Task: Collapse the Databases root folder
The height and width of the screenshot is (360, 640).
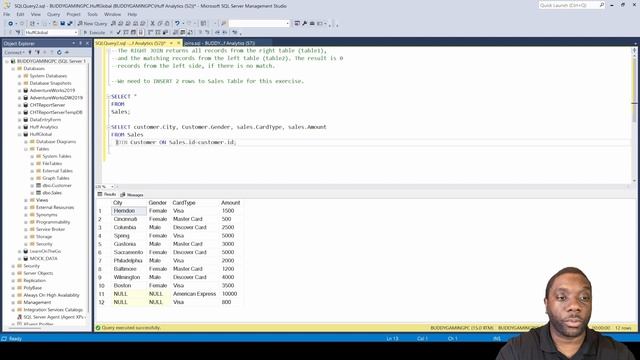Action: pyautogui.click(x=13, y=69)
